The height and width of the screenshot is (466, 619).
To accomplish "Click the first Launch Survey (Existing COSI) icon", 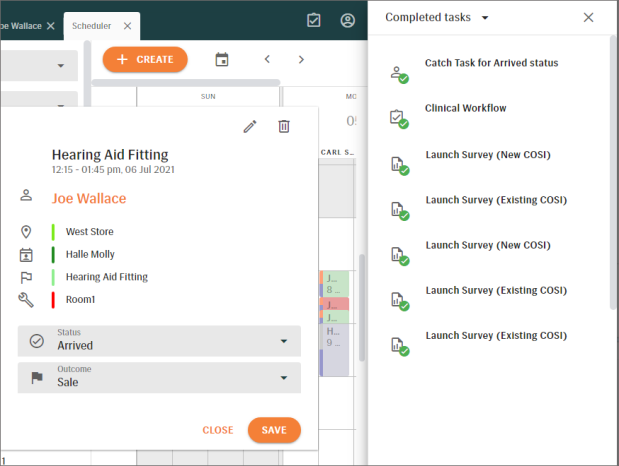I will tap(400, 211).
